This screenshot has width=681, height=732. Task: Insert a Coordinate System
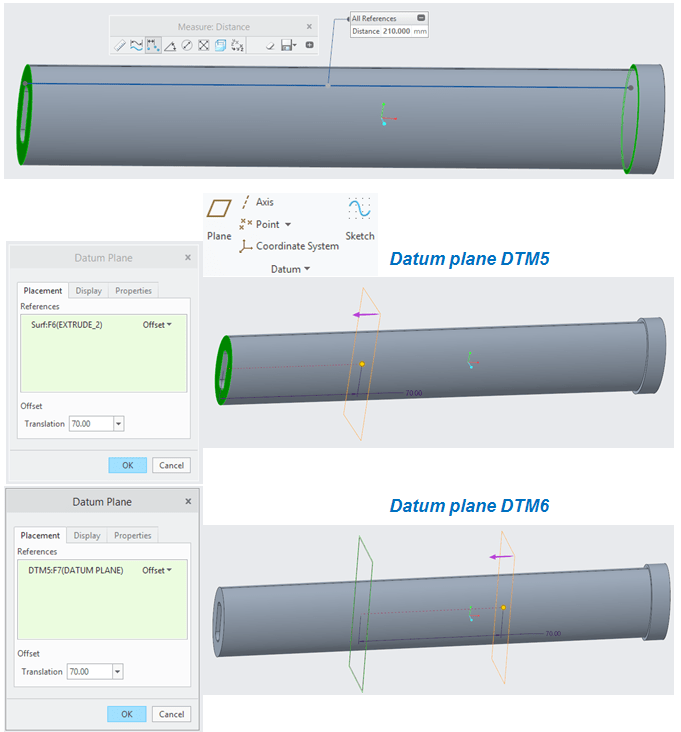click(x=296, y=246)
